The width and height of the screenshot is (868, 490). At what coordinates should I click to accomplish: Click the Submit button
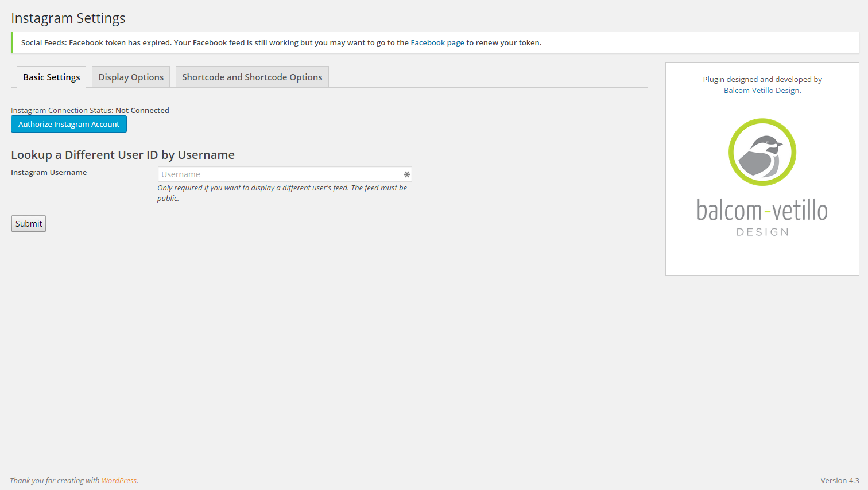pos(29,224)
